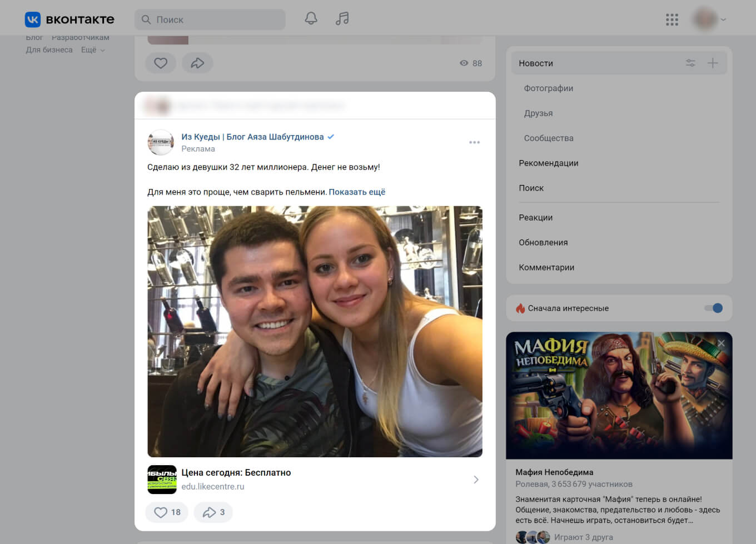This screenshot has width=756, height=544.
Task: Open the profile account dropdown
Action: (709, 19)
